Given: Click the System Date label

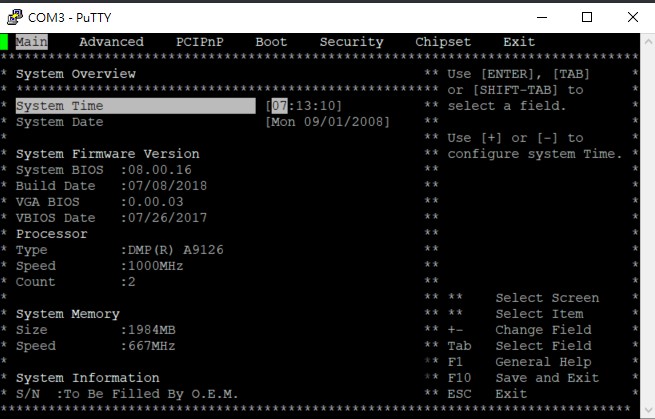Looking at the screenshot, I should click(60, 122).
